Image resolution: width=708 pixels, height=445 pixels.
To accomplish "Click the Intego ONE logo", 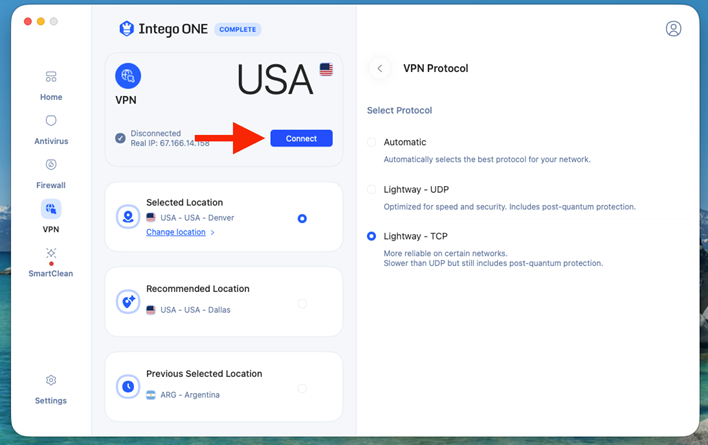I will tap(163, 29).
